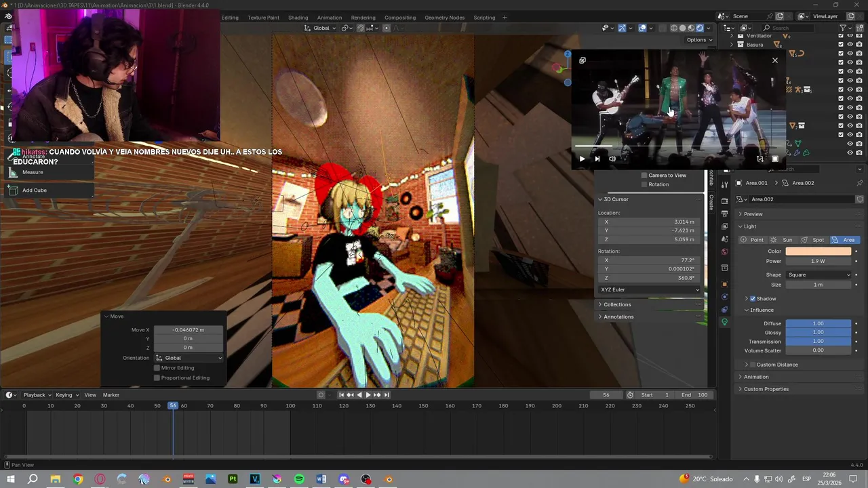Close the floating video overlay
868x488 pixels.
(x=775, y=60)
